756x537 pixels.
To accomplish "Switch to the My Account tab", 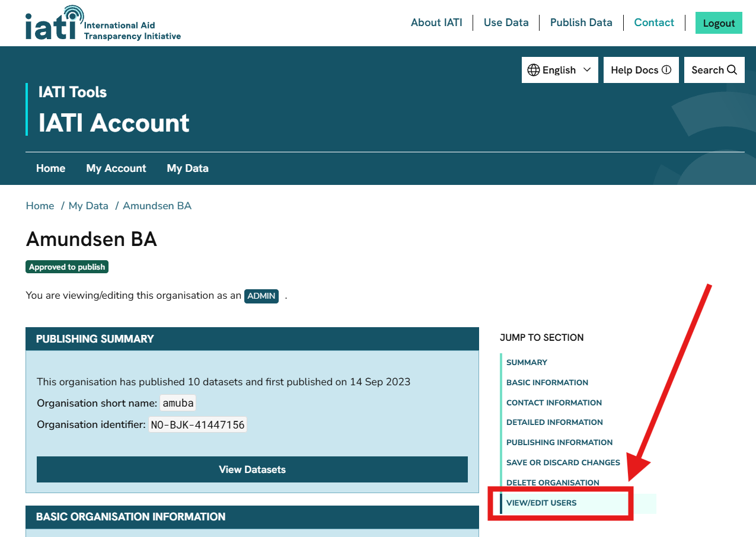I will tap(116, 168).
